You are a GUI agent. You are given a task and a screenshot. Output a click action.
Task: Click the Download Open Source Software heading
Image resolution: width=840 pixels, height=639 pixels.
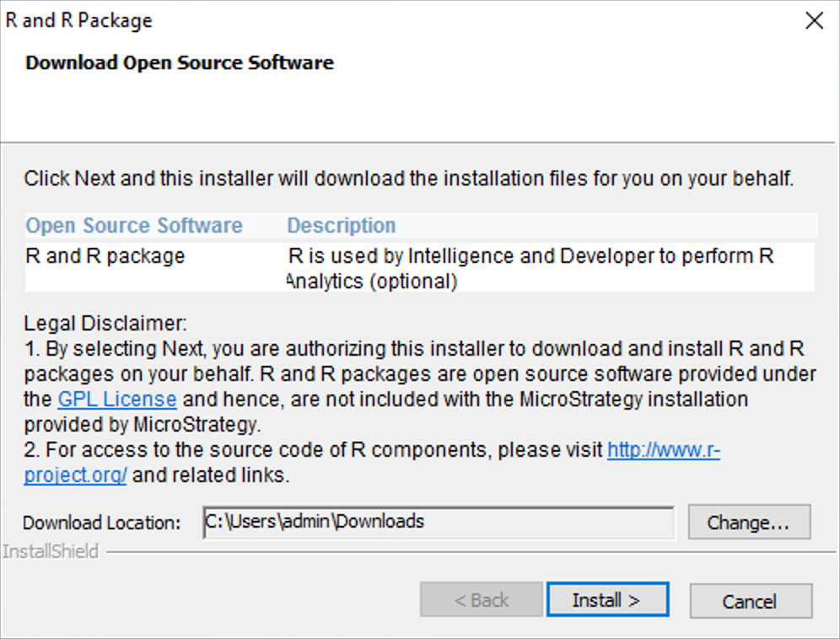pyautogui.click(x=180, y=62)
